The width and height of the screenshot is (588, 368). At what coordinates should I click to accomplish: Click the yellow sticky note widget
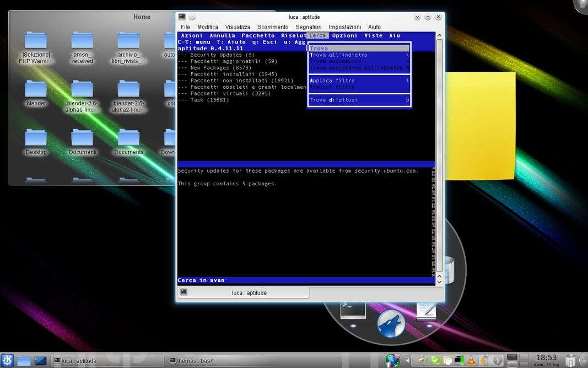pyautogui.click(x=480, y=126)
